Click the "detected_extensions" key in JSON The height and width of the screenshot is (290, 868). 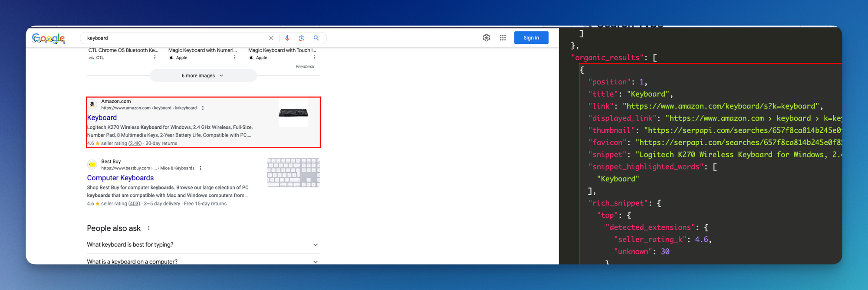tap(650, 228)
